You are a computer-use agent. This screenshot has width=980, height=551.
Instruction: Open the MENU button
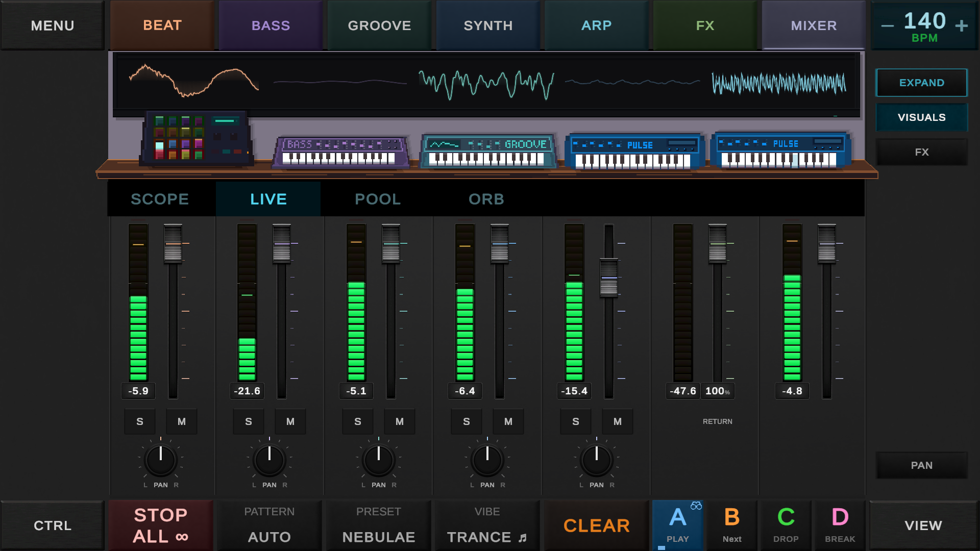[53, 26]
